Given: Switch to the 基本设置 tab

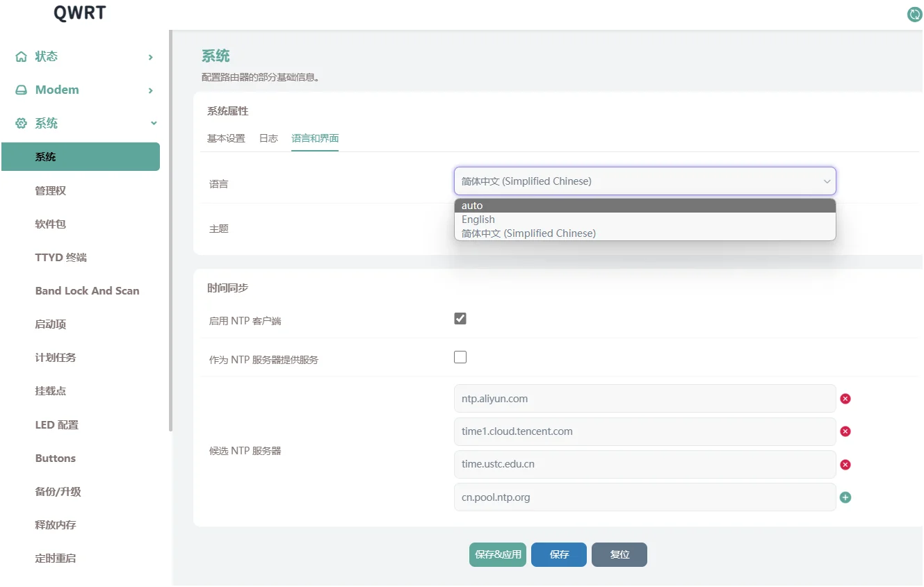Looking at the screenshot, I should (226, 138).
